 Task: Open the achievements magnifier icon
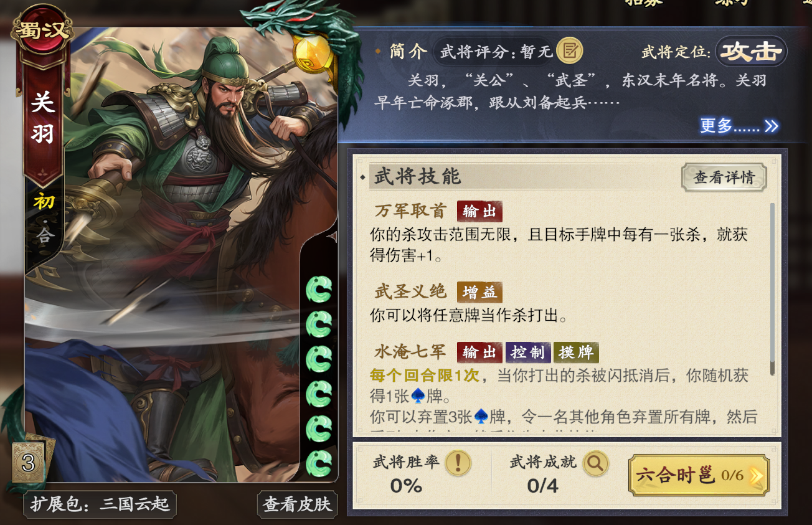pyautogui.click(x=595, y=463)
